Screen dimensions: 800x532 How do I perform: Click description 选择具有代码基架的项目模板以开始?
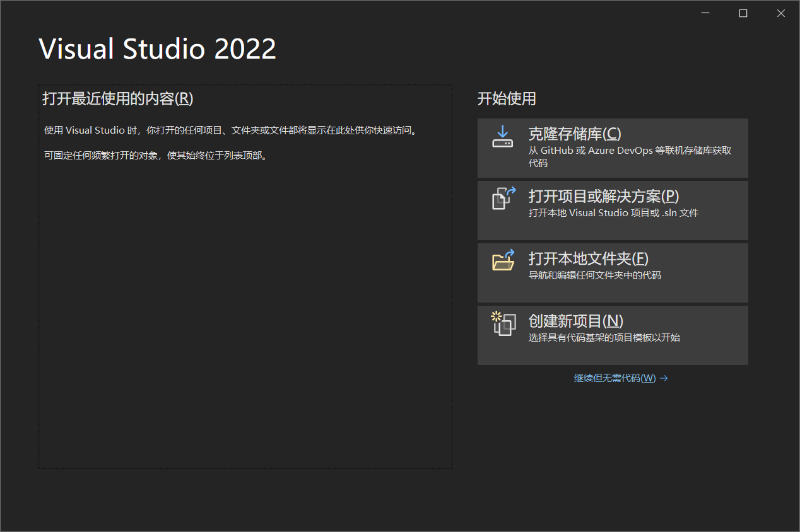(604, 338)
